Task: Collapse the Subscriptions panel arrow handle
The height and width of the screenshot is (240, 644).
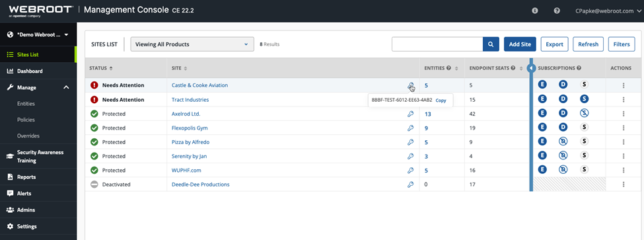Action: (x=531, y=68)
